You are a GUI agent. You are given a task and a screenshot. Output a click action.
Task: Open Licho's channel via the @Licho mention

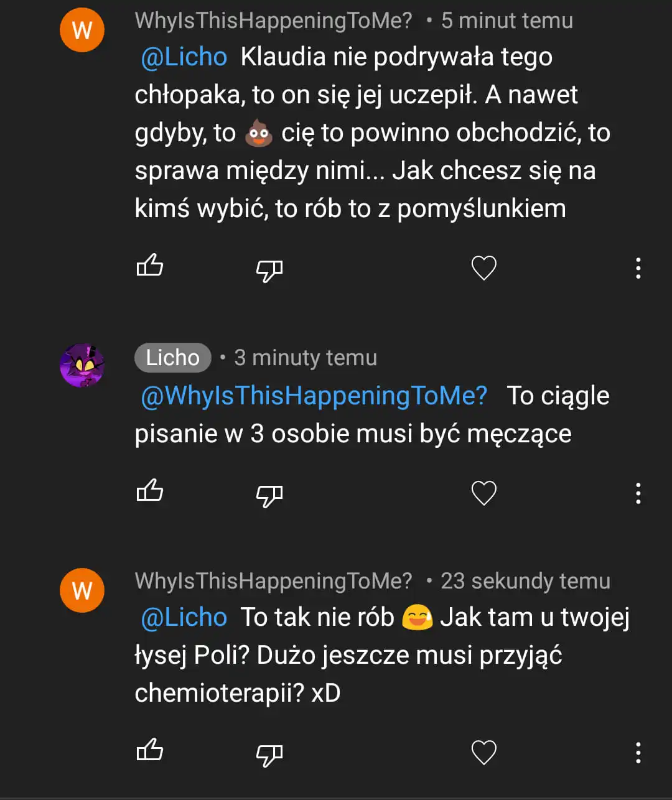tap(183, 57)
